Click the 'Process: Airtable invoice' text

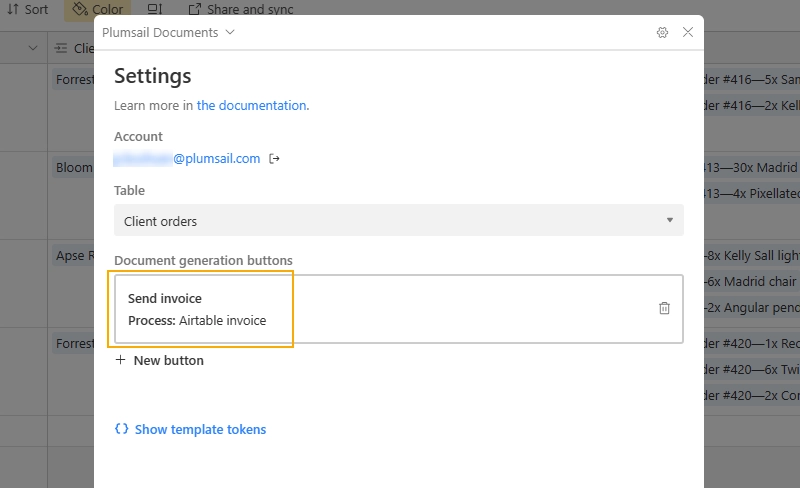pyautogui.click(x=197, y=321)
